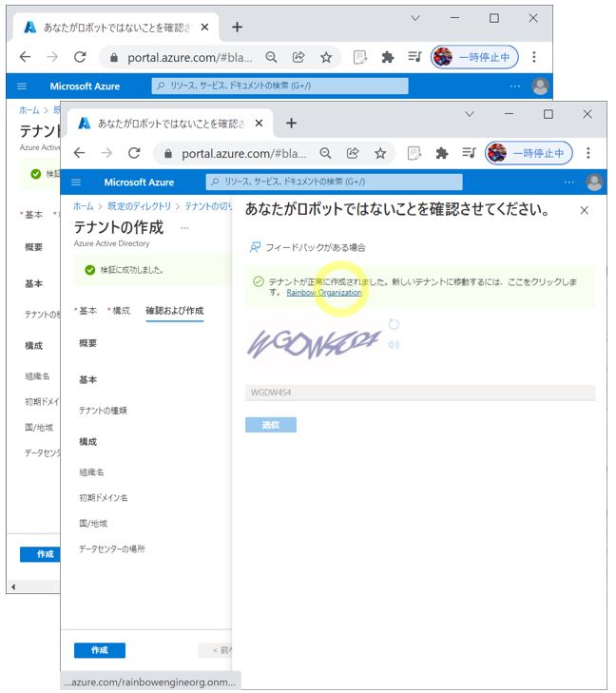Close the tab in back browser window
Image resolution: width=616 pixels, height=693 pixels.
tap(204, 28)
